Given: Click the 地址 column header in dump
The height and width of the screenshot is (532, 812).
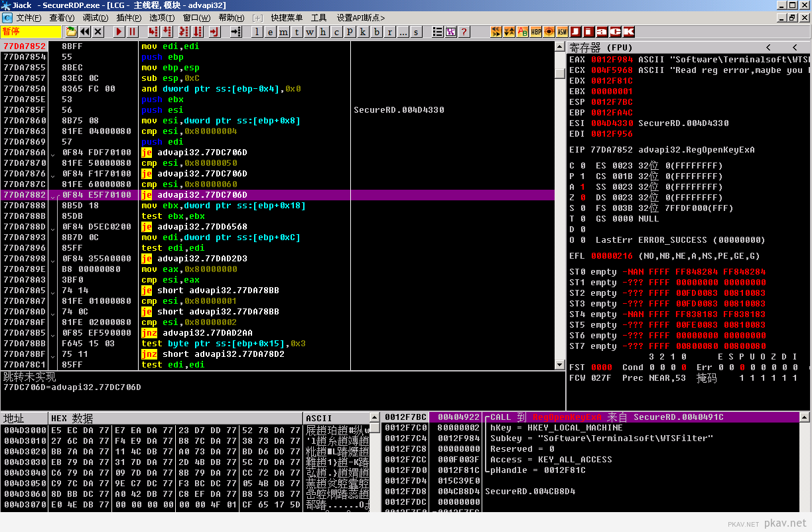Looking at the screenshot, I should pyautogui.click(x=25, y=418).
